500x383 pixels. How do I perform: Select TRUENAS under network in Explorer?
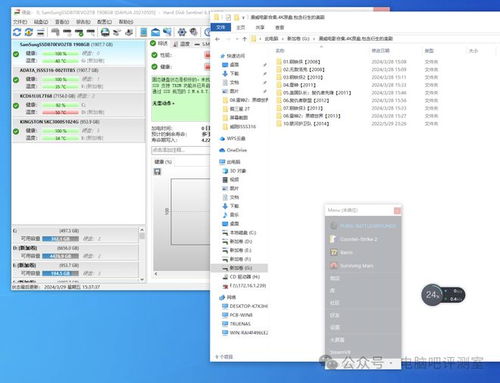coord(241,324)
